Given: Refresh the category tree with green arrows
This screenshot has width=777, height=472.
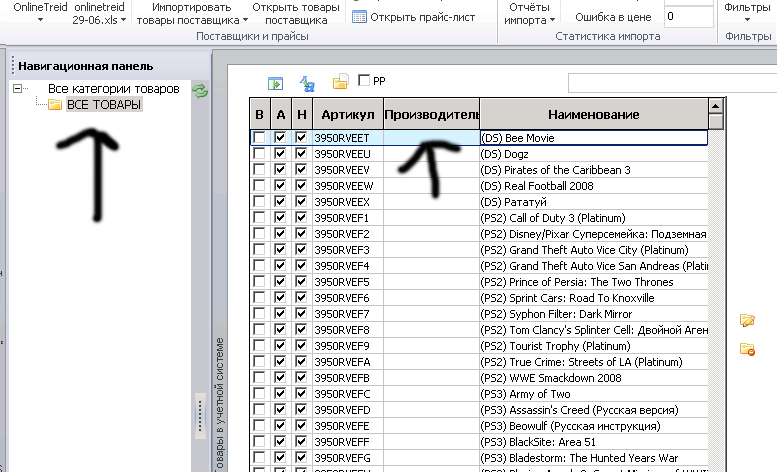Looking at the screenshot, I should [x=200, y=91].
